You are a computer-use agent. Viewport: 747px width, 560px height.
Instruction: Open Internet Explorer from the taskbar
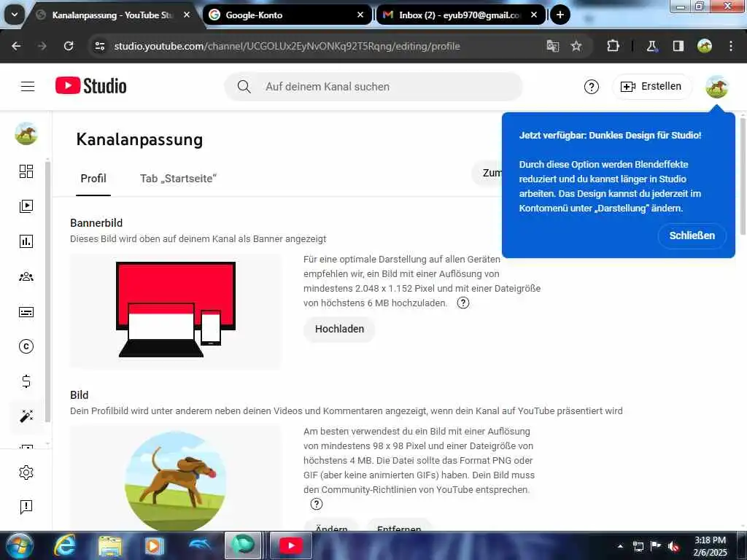[64, 545]
